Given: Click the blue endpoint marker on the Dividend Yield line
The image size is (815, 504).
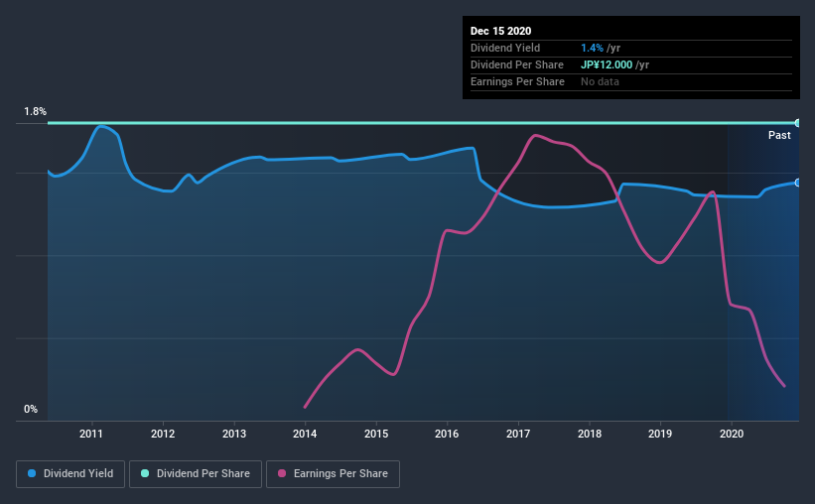Looking at the screenshot, I should pyautogui.click(x=797, y=183).
